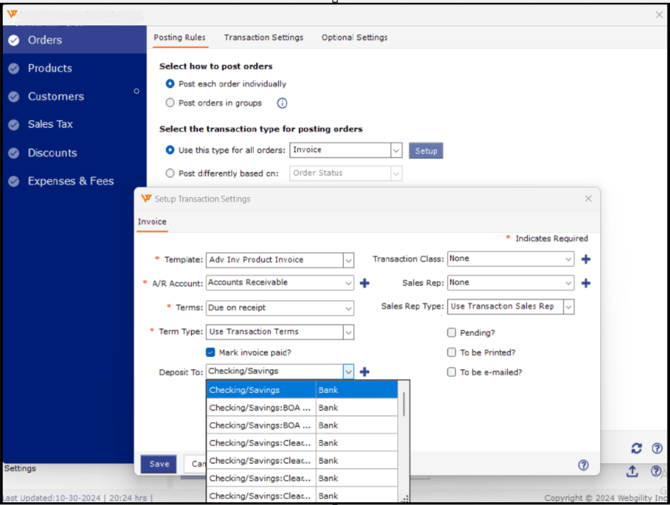This screenshot has height=505, width=670.
Task: Click the plus icon beside Sales Rep
Action: coord(586,283)
